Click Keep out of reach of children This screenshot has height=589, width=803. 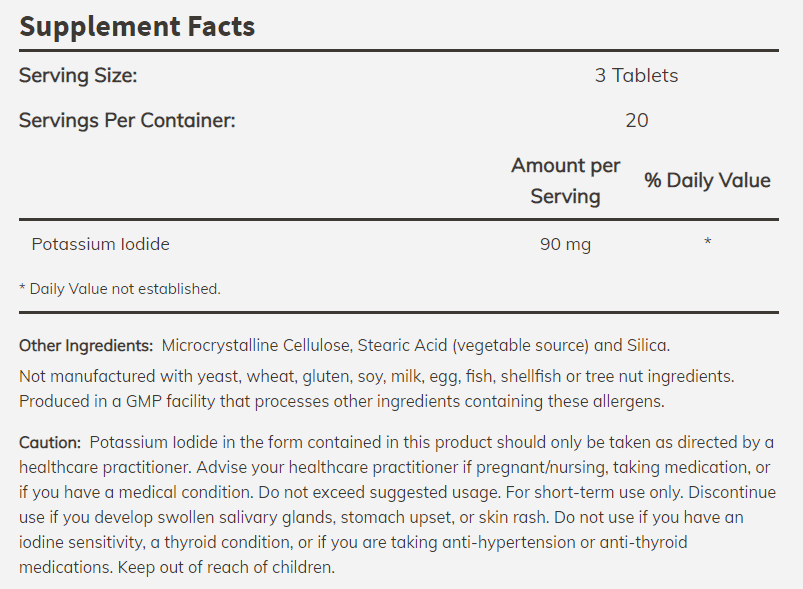[x=226, y=567]
